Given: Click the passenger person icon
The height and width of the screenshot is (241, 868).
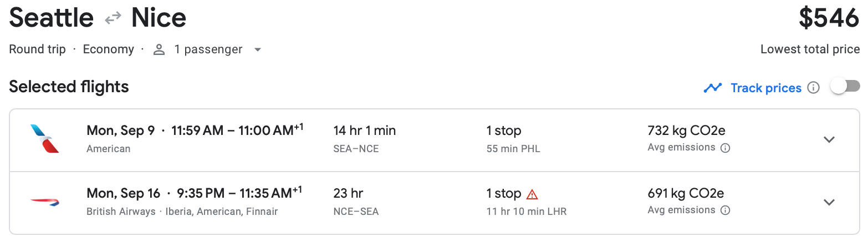Looking at the screenshot, I should (159, 49).
